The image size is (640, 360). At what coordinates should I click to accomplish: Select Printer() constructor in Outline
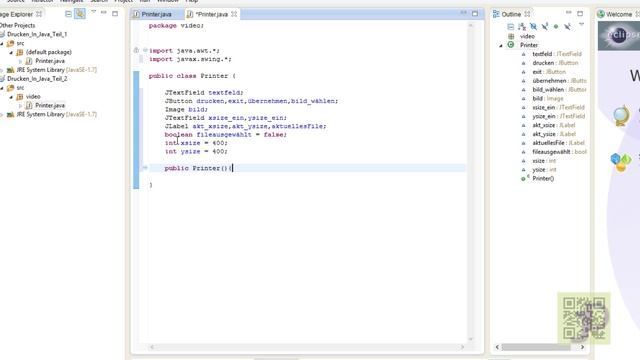[543, 178]
